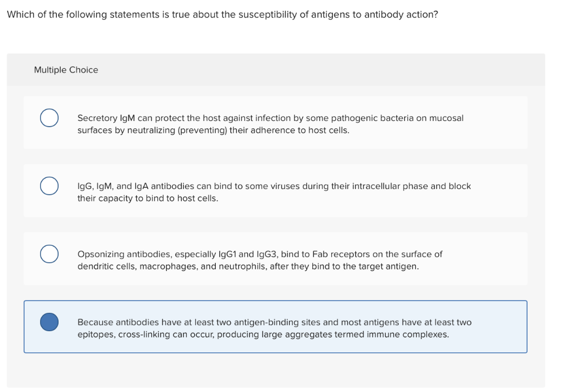Image resolution: width=571 pixels, height=392 pixels.
Task: Choose the answer about viruses in intracellular phase
Action: 273,192
